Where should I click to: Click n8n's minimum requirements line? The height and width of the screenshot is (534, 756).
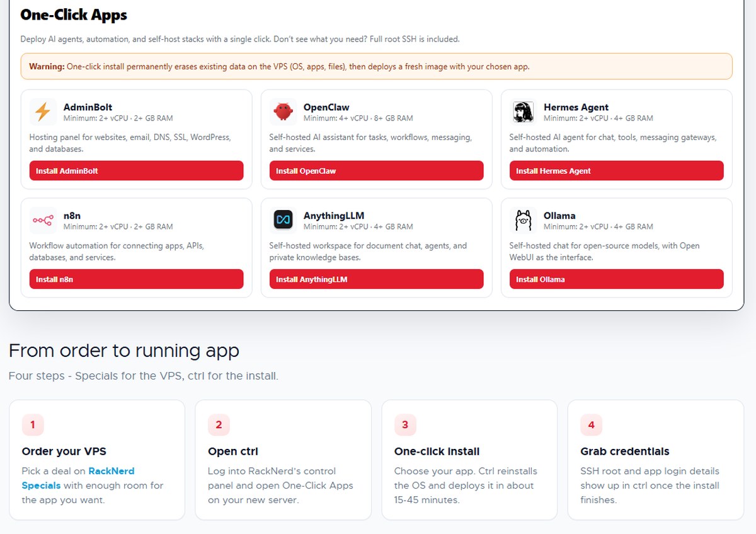pos(118,226)
